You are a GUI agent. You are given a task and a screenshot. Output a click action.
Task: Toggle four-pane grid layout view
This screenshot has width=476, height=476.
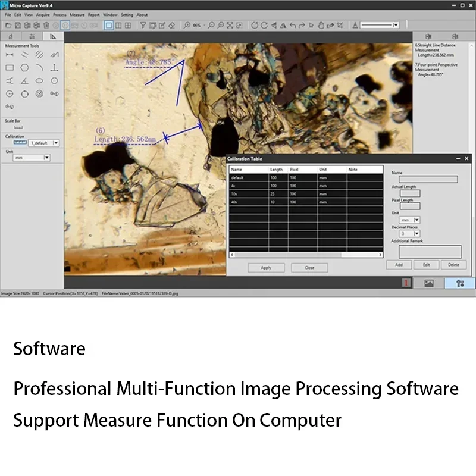[128, 26]
